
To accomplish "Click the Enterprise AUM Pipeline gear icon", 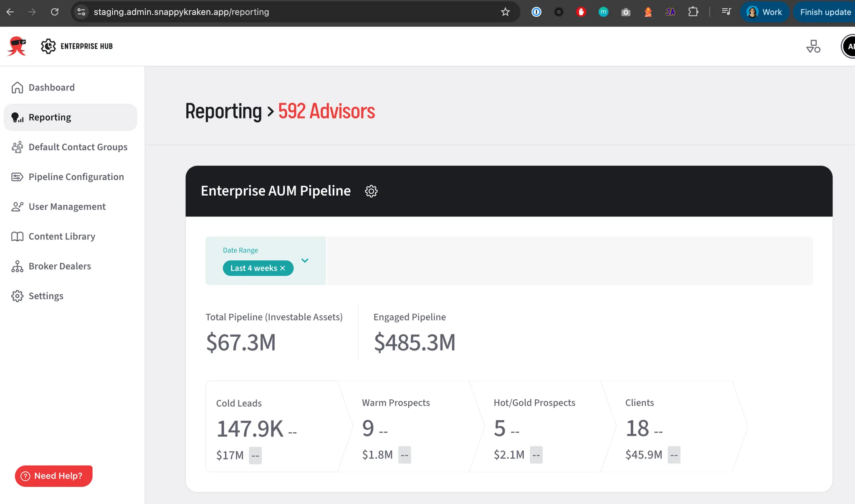I will (371, 191).
